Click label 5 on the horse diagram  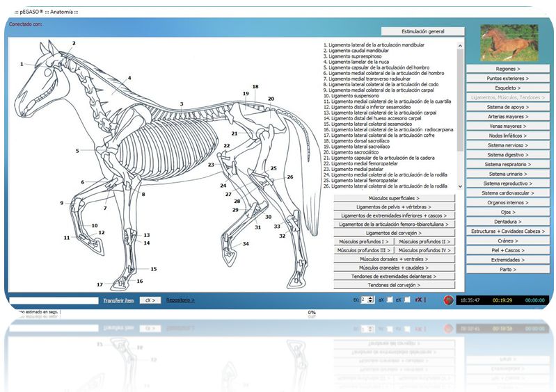[x=77, y=151]
